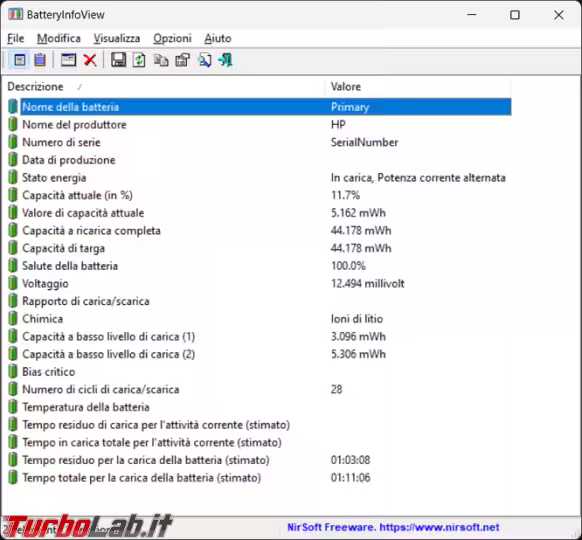Click the red X delete toolbar icon
This screenshot has width=582, height=540.
[x=90, y=60]
